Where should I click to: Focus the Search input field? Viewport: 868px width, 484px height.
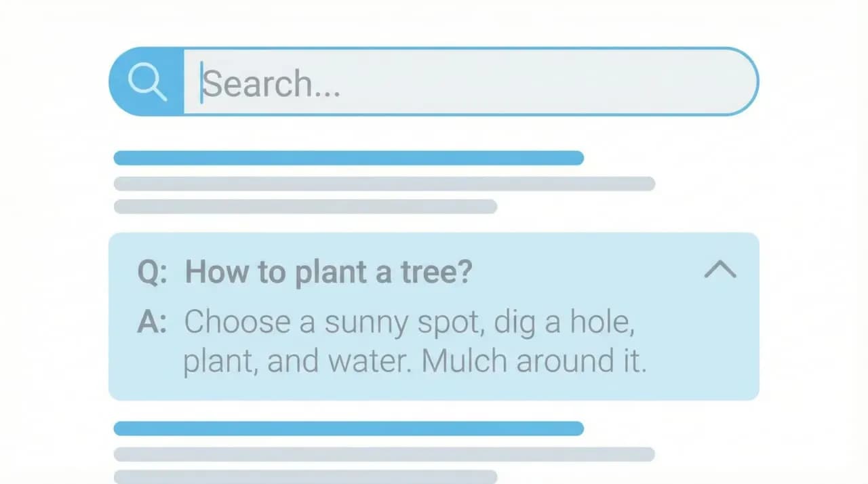[x=468, y=82]
